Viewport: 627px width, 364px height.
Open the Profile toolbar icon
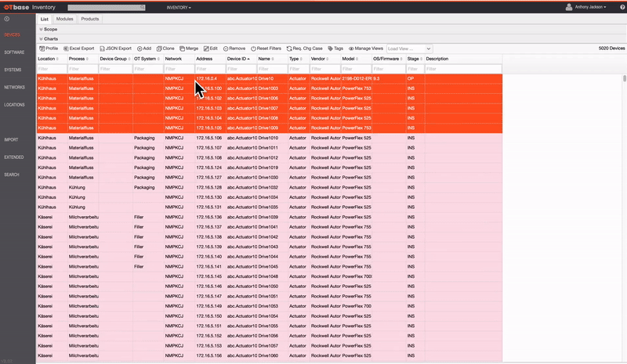(42, 49)
